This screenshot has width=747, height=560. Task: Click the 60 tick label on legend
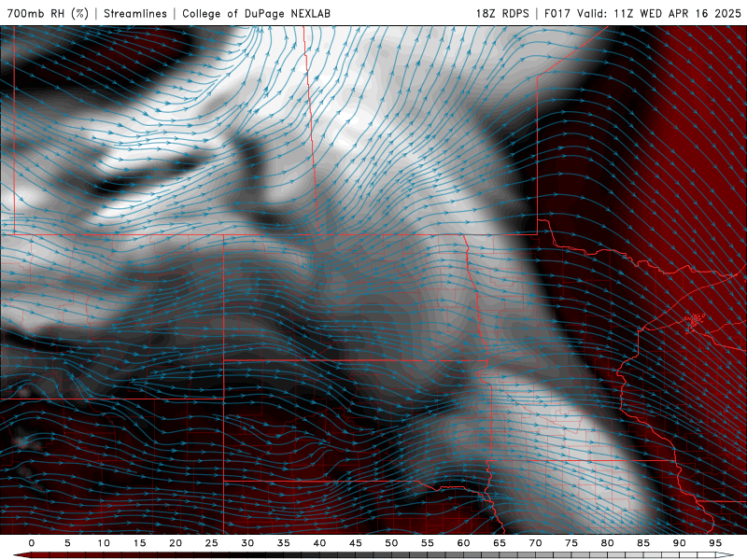pyautogui.click(x=463, y=543)
